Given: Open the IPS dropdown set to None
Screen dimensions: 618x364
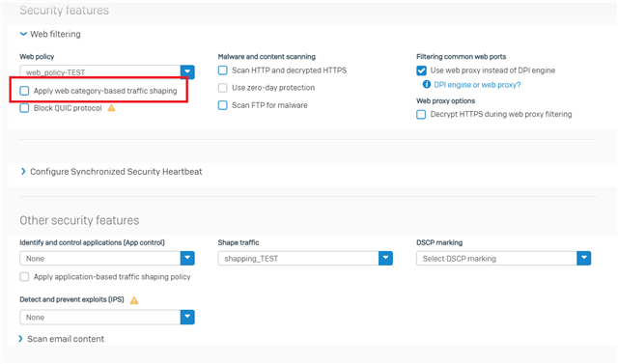Looking at the screenshot, I should 107,317.
